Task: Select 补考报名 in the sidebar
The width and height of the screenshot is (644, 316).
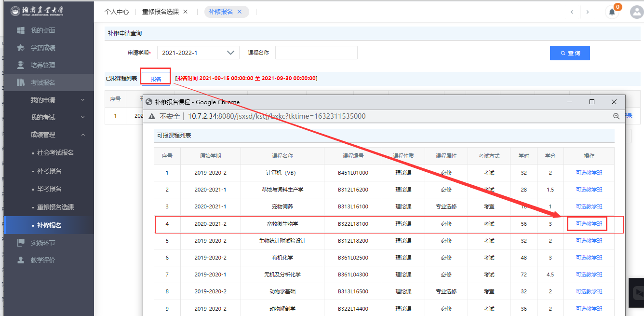Action: point(49,171)
